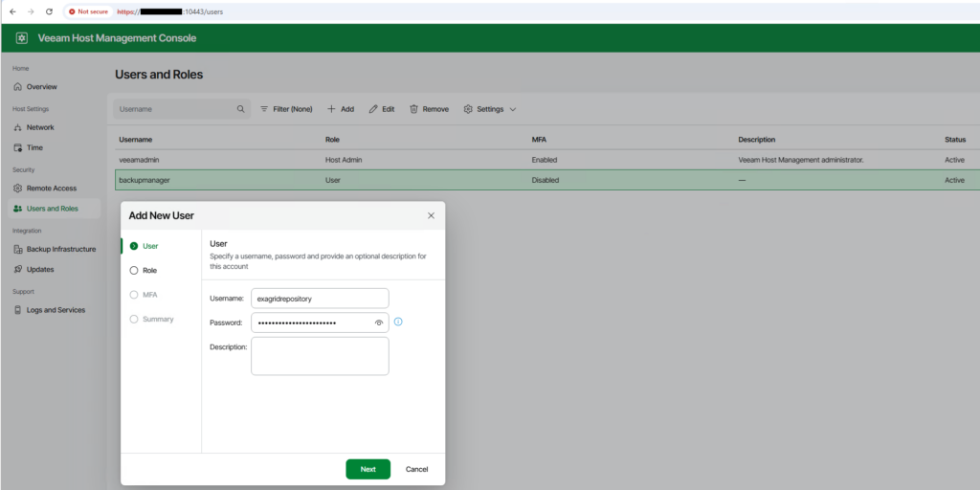
Task: Click the Next button
Action: click(367, 469)
